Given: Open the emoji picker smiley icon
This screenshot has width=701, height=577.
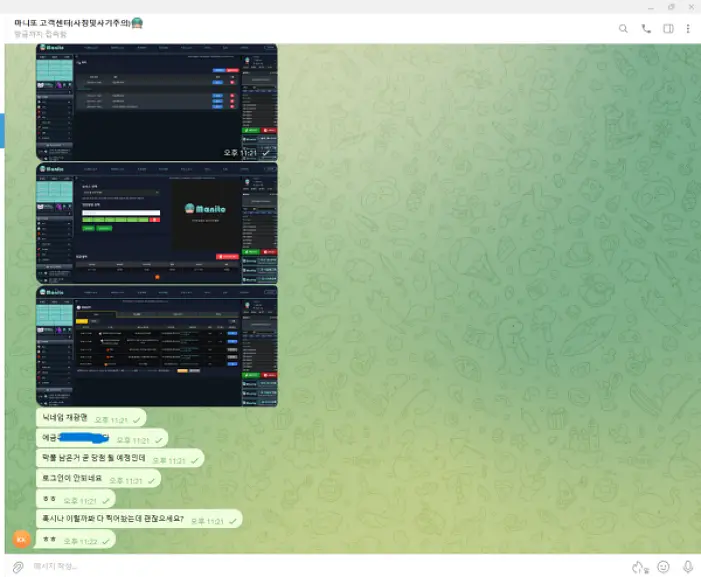Looking at the screenshot, I should click(x=663, y=566).
